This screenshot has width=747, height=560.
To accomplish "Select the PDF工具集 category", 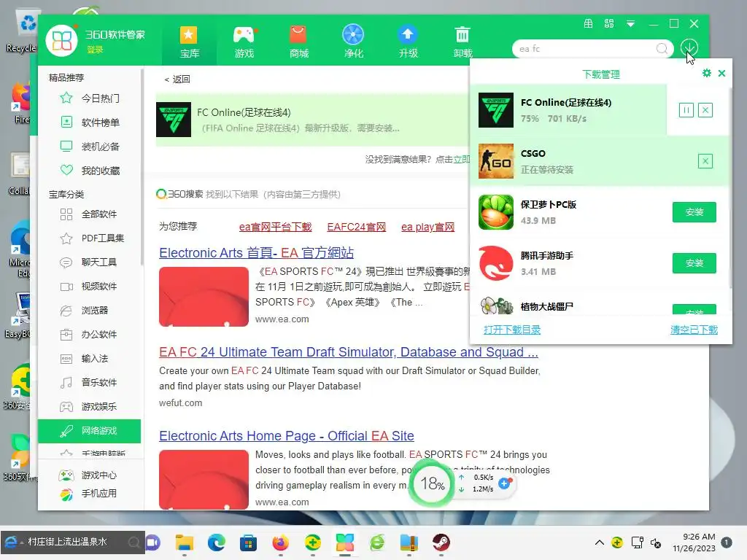I will tap(102, 238).
